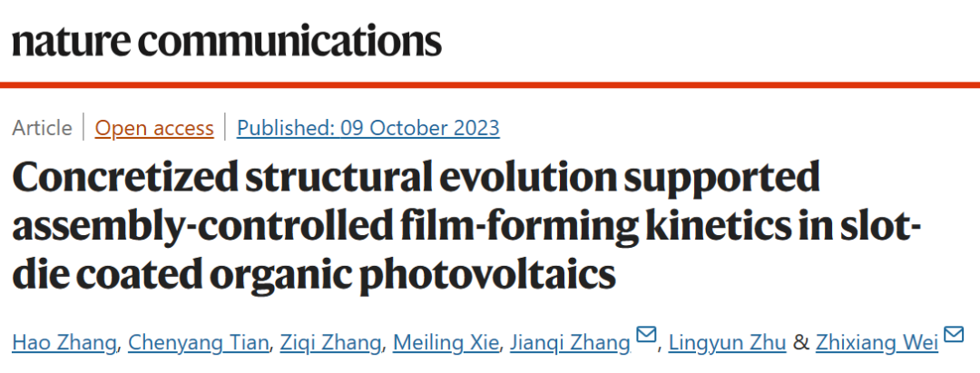Select the last author Zhixiang Wei
This screenshot has width=980, height=373.
point(877,343)
